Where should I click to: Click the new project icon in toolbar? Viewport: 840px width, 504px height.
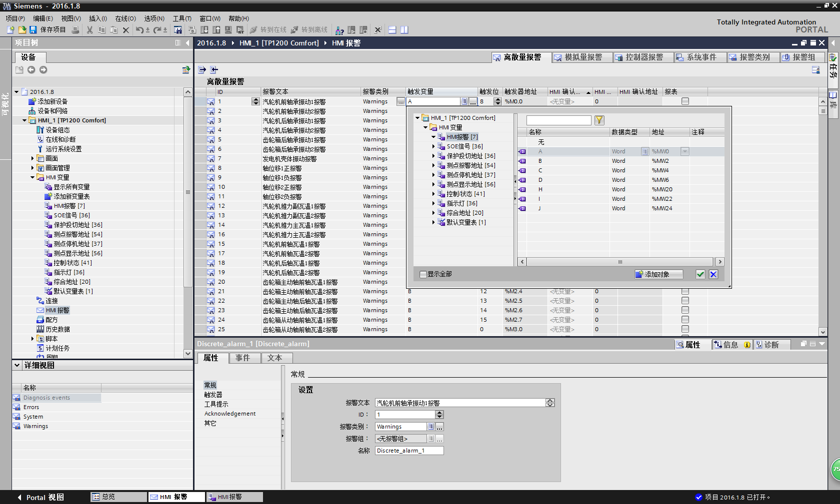pos(10,30)
